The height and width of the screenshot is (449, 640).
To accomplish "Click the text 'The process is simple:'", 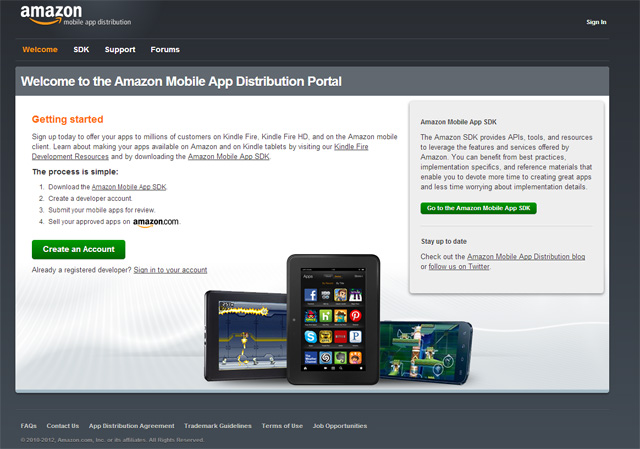I will pyautogui.click(x=75, y=172).
